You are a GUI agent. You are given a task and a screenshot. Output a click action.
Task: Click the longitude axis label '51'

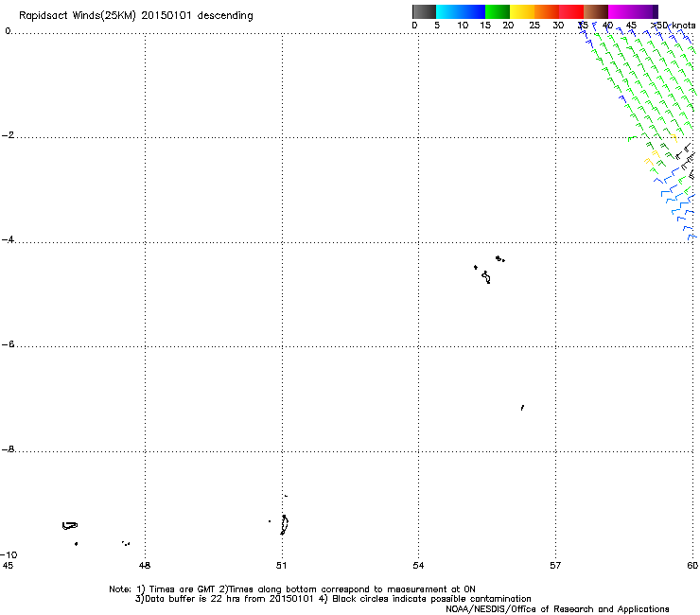coord(281,566)
